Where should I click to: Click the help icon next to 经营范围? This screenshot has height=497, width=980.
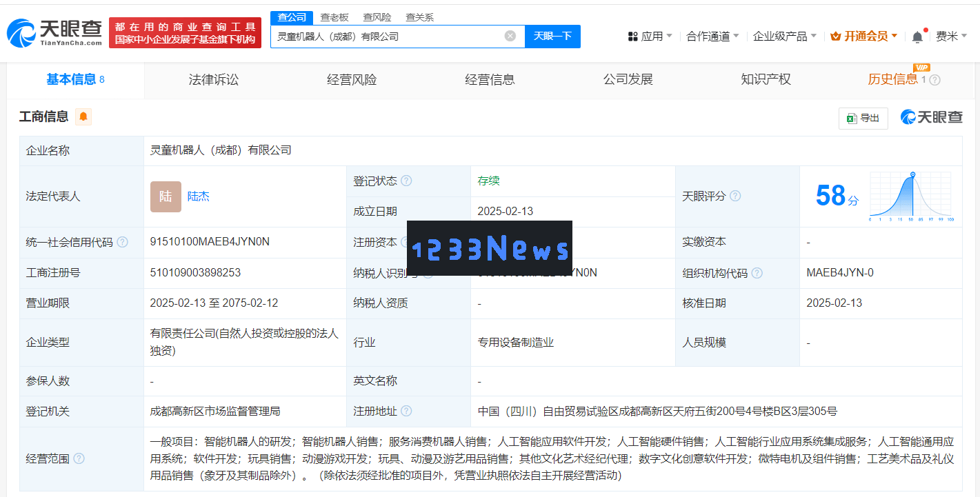[79, 458]
